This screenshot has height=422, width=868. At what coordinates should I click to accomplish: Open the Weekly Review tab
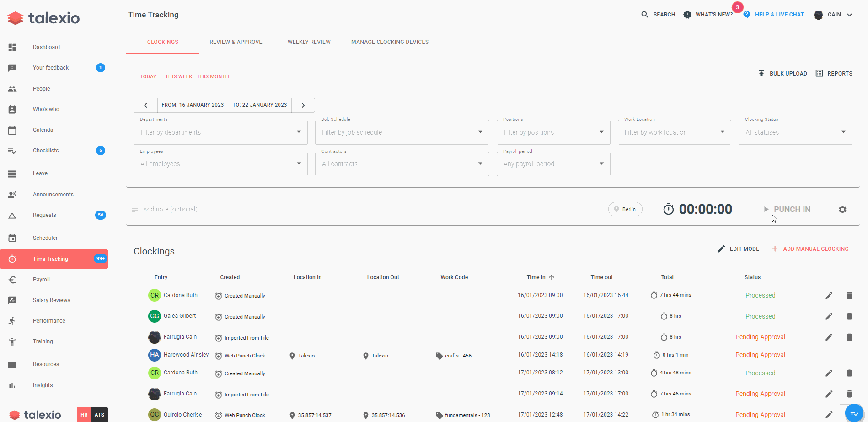coord(309,42)
